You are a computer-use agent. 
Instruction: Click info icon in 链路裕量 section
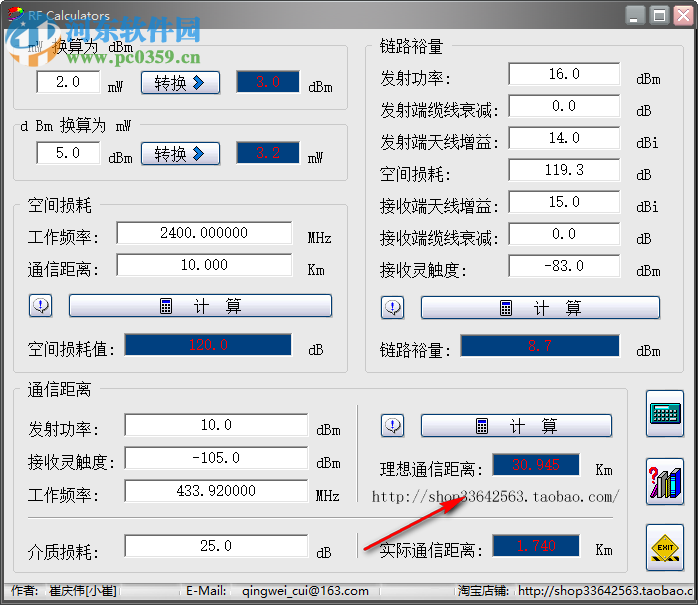[x=393, y=307]
